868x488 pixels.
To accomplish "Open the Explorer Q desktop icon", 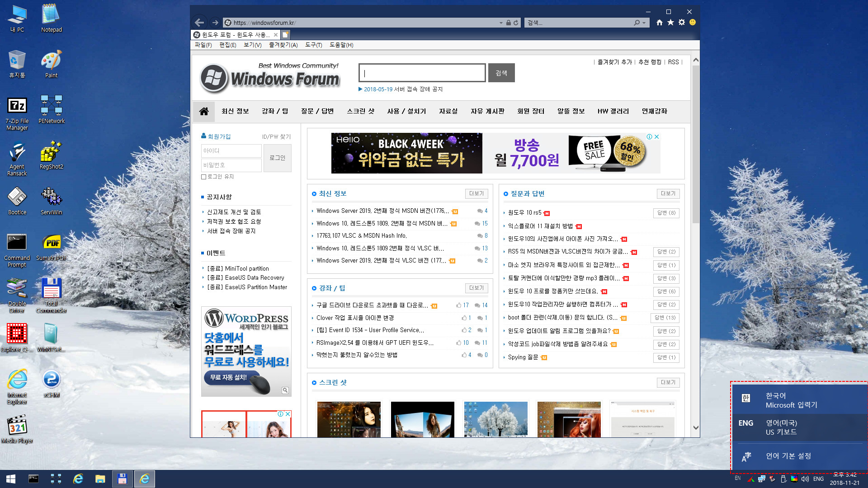I will (x=17, y=338).
